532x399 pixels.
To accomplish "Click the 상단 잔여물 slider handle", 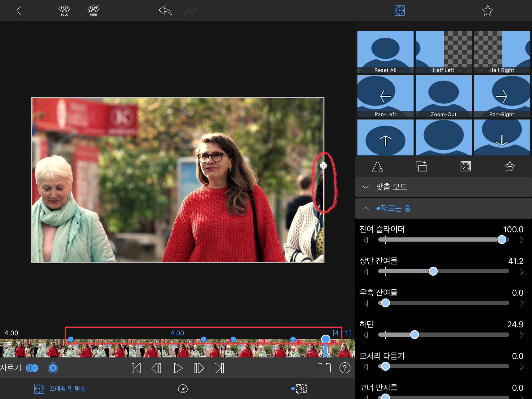I will (x=433, y=271).
